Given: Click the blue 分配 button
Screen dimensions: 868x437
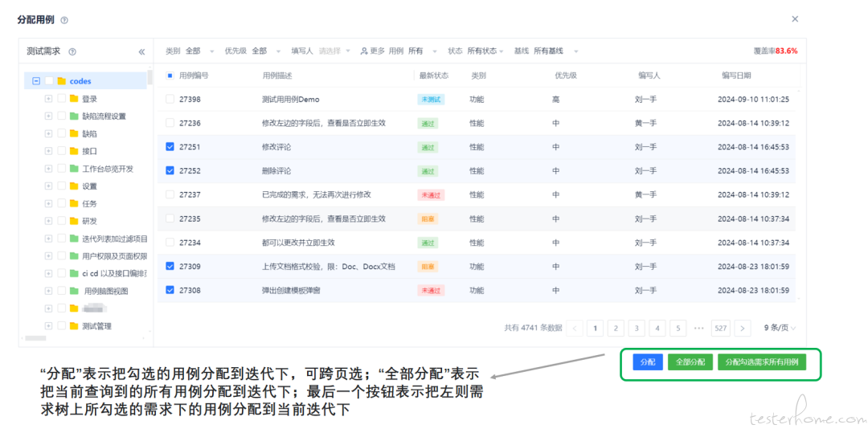Looking at the screenshot, I should [x=647, y=362].
